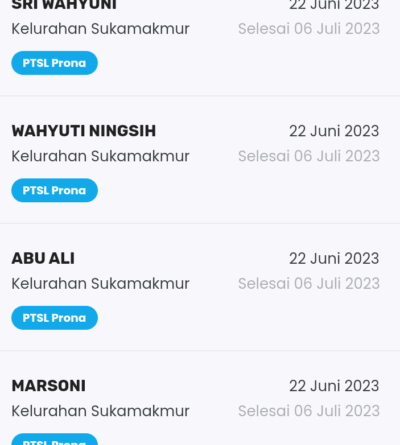Image resolution: width=400 pixels, height=445 pixels.
Task: Open the MARSONI entry
Action: [200, 398]
